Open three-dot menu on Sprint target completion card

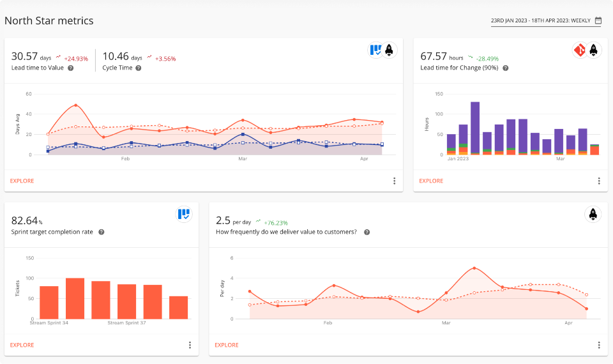(x=190, y=345)
